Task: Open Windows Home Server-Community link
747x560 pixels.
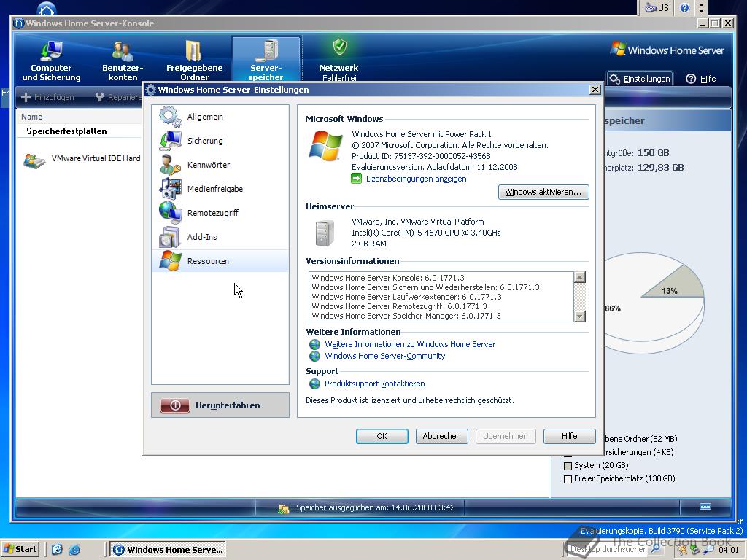Action: (384, 356)
